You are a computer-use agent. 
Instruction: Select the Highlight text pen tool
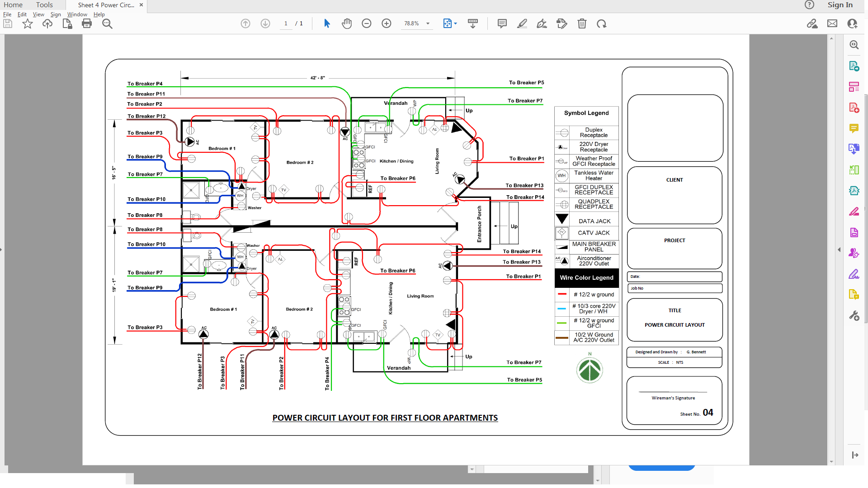pos(522,23)
